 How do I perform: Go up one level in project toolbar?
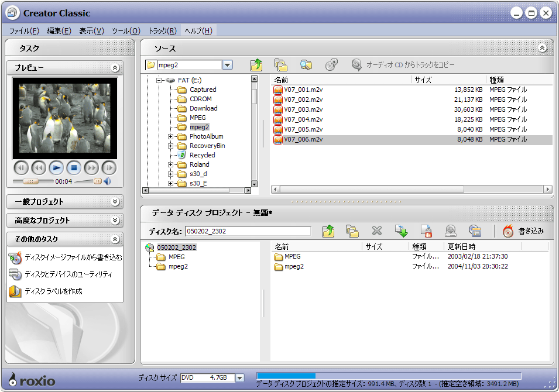(328, 231)
